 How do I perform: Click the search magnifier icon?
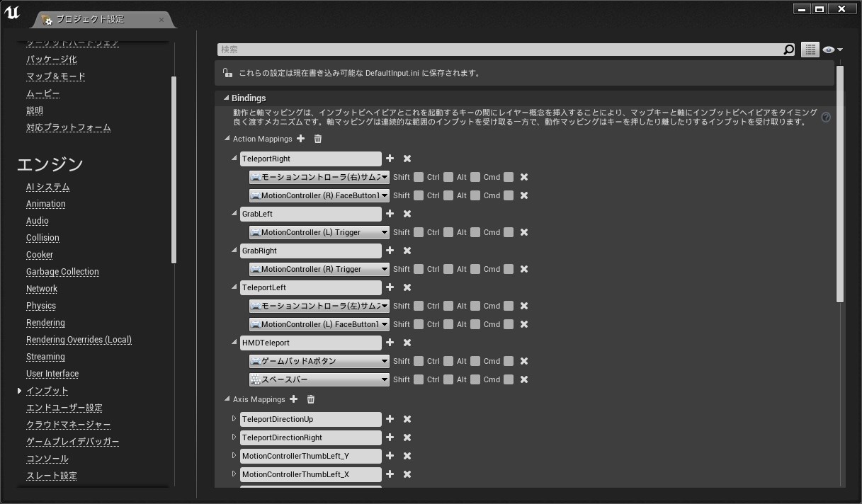click(789, 50)
